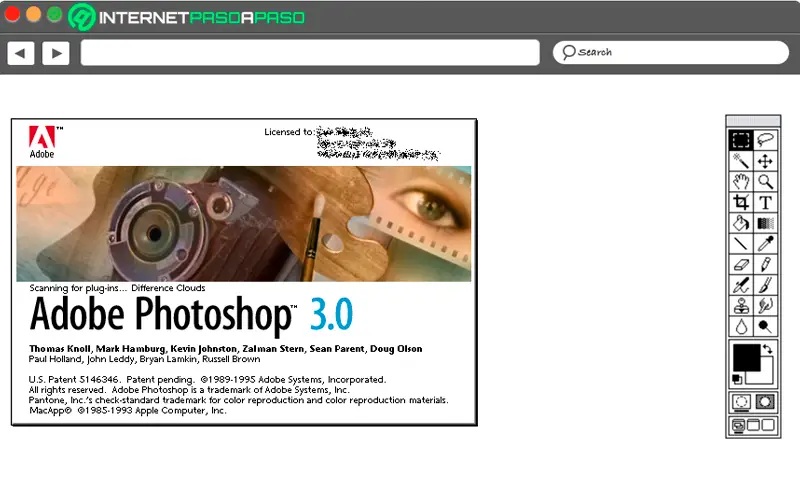The image size is (800, 500).
Task: Click the "3.0" version number
Action: click(332, 314)
